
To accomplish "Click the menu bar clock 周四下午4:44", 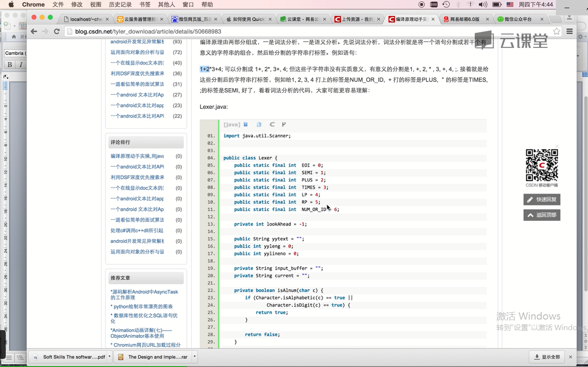I will [536, 4].
